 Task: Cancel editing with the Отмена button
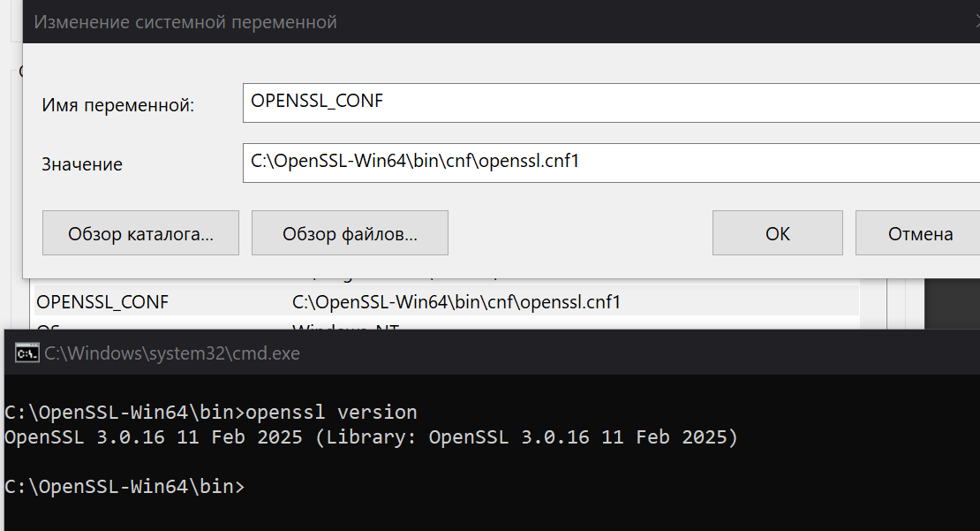click(919, 233)
